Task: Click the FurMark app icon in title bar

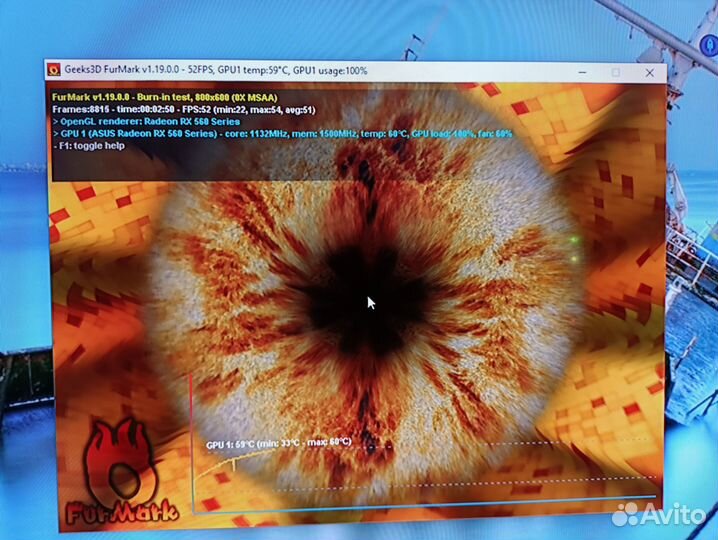Action: 54,71
